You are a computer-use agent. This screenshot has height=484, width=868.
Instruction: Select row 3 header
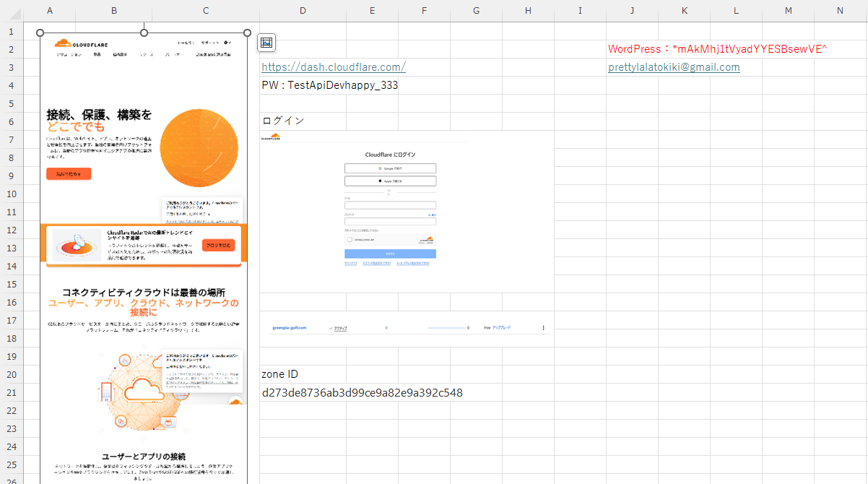(11, 67)
